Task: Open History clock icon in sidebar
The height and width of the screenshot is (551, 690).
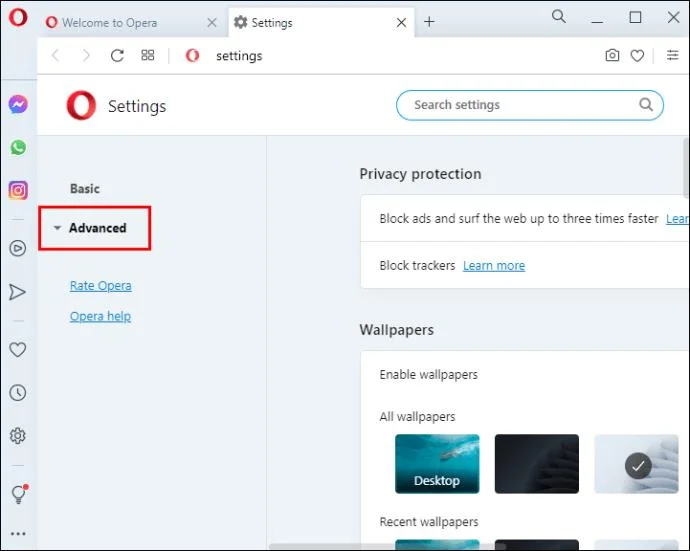Action: point(18,393)
